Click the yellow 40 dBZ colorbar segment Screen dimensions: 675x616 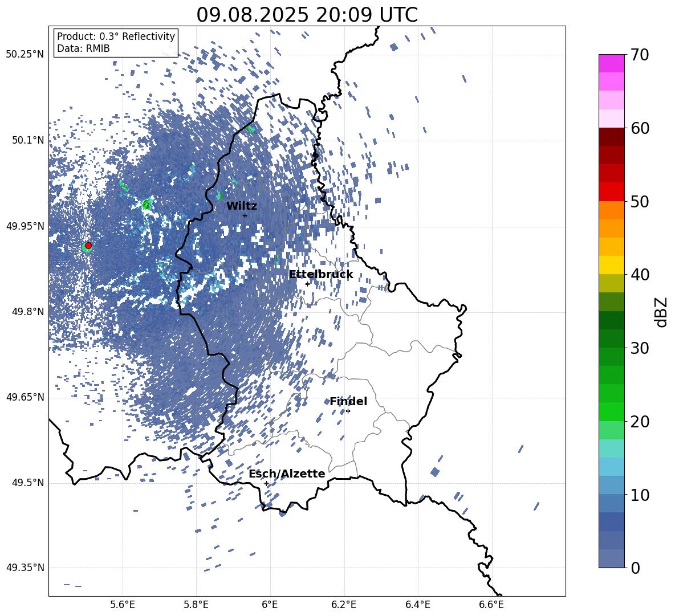coord(612,265)
